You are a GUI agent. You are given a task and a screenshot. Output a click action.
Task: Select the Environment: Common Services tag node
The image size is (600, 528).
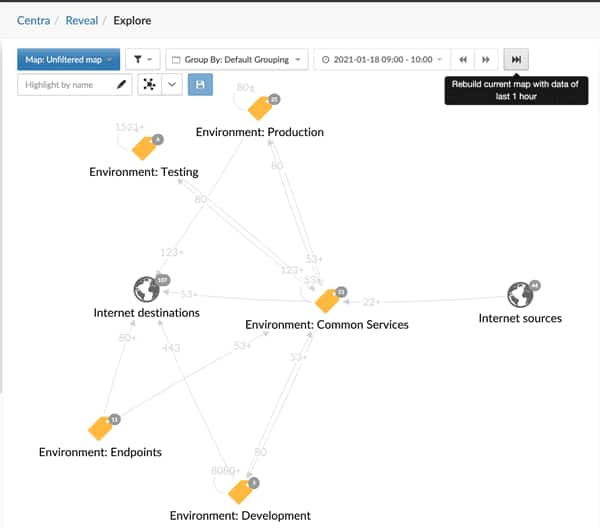tap(327, 301)
